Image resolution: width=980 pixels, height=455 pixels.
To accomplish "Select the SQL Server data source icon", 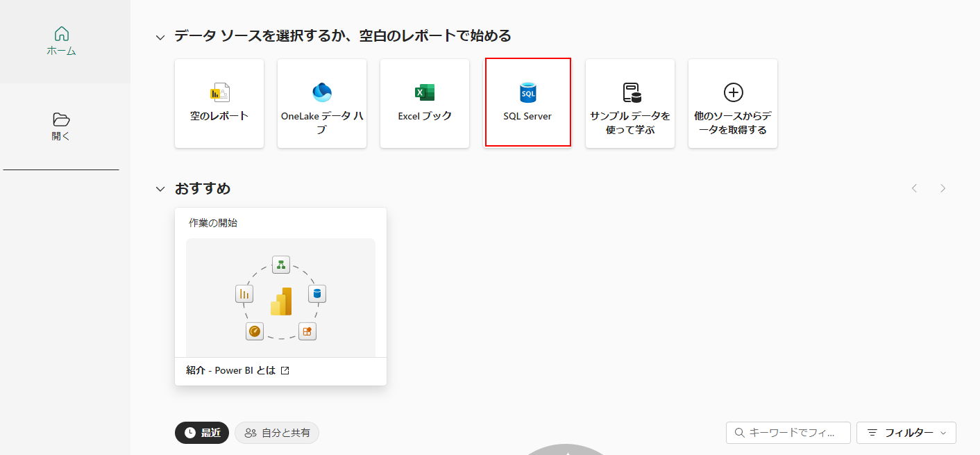I will click(527, 91).
